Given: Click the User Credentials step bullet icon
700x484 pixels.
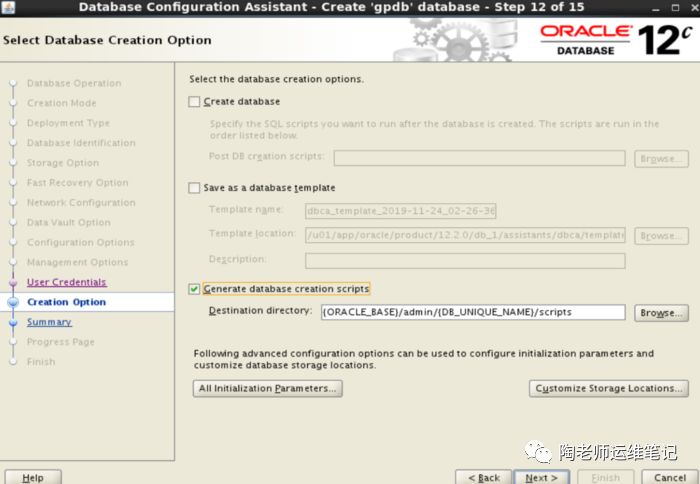Looking at the screenshot, I should 13,282.
